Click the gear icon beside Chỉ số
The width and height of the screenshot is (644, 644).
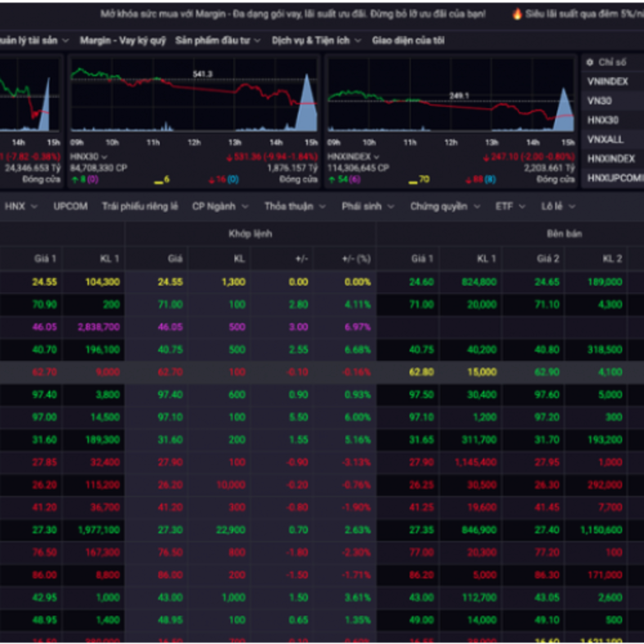(x=590, y=62)
